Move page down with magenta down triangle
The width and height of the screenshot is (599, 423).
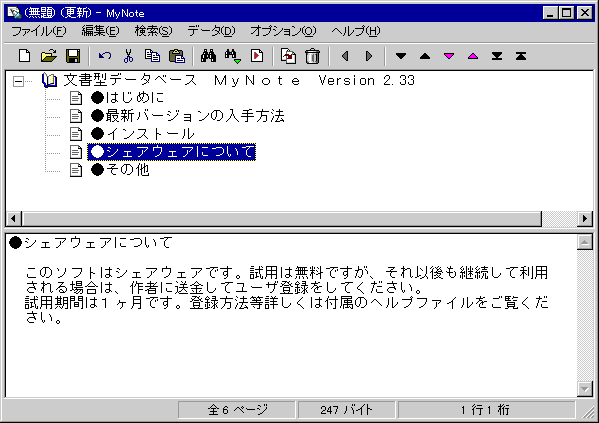(449, 56)
